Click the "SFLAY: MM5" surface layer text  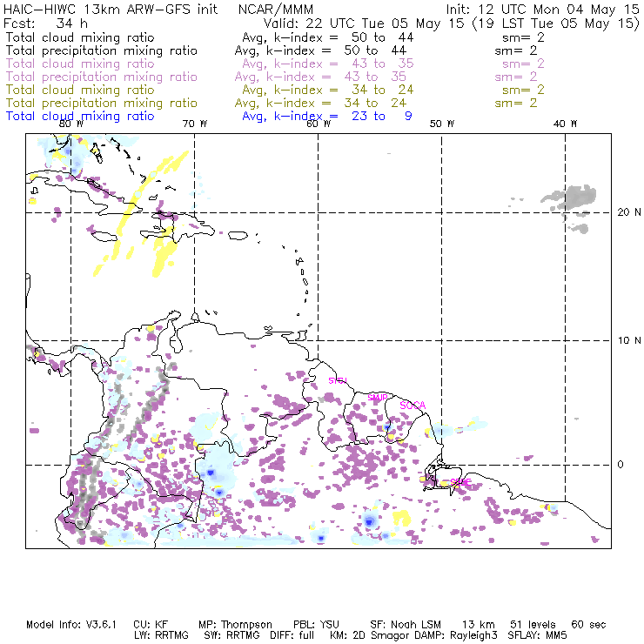(537, 635)
